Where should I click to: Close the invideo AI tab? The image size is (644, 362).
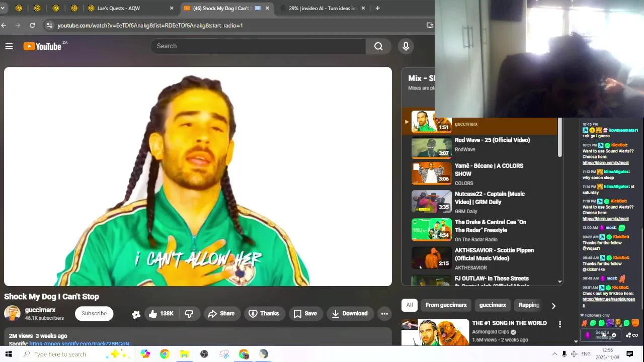[363, 8]
